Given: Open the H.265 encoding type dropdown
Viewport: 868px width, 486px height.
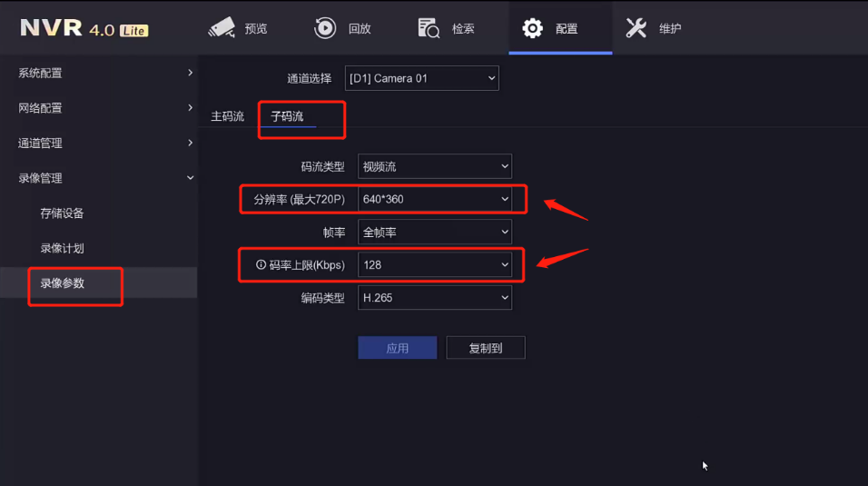Looking at the screenshot, I should coord(435,298).
